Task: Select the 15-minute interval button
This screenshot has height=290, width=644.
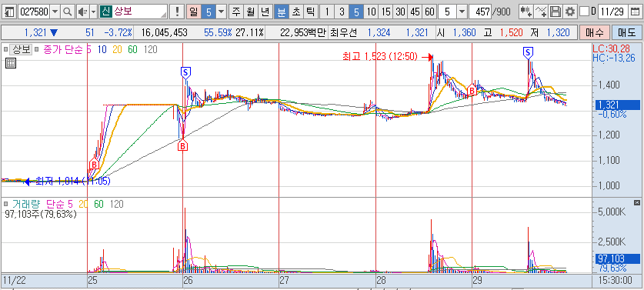Action: 385,12
